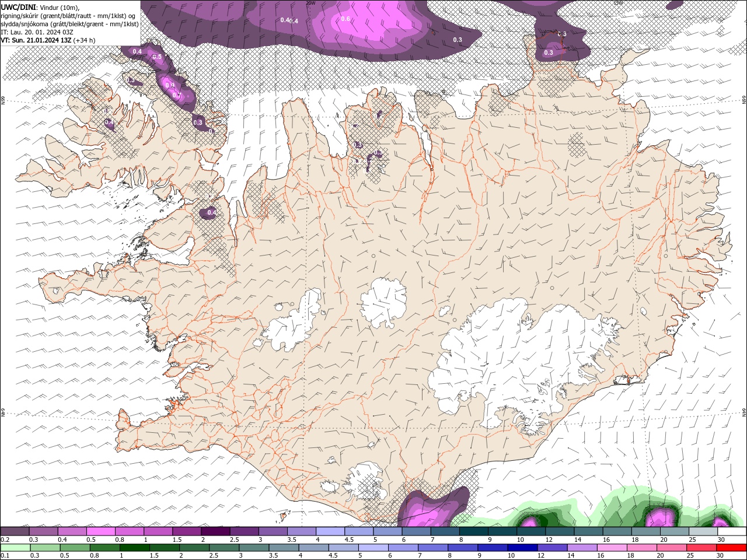Image resolution: width=747 pixels, height=560 pixels.
Task: Pick the pale lavender snow swatch between 4 and 4.5
Action: coord(330,531)
